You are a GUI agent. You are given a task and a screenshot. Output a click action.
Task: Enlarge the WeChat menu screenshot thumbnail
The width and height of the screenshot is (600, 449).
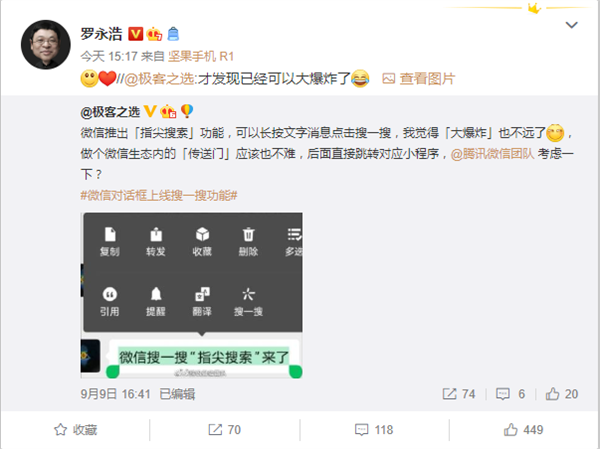[x=192, y=295]
